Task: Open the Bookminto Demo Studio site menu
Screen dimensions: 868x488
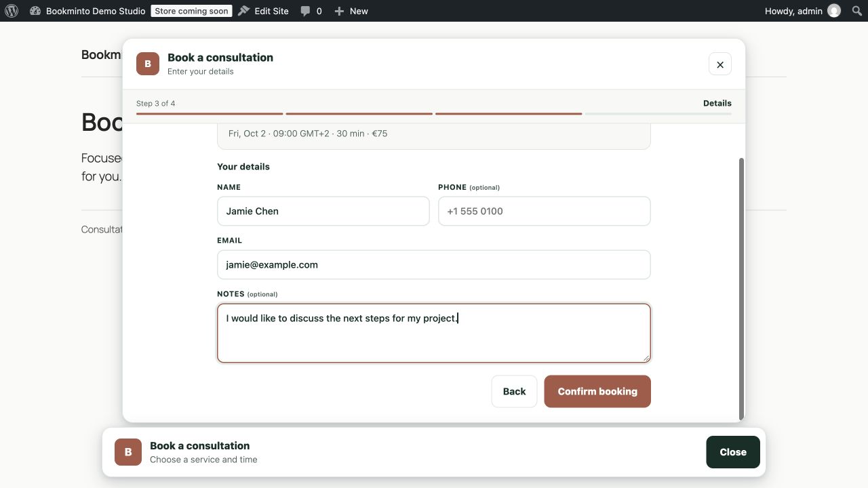Action: pos(96,11)
